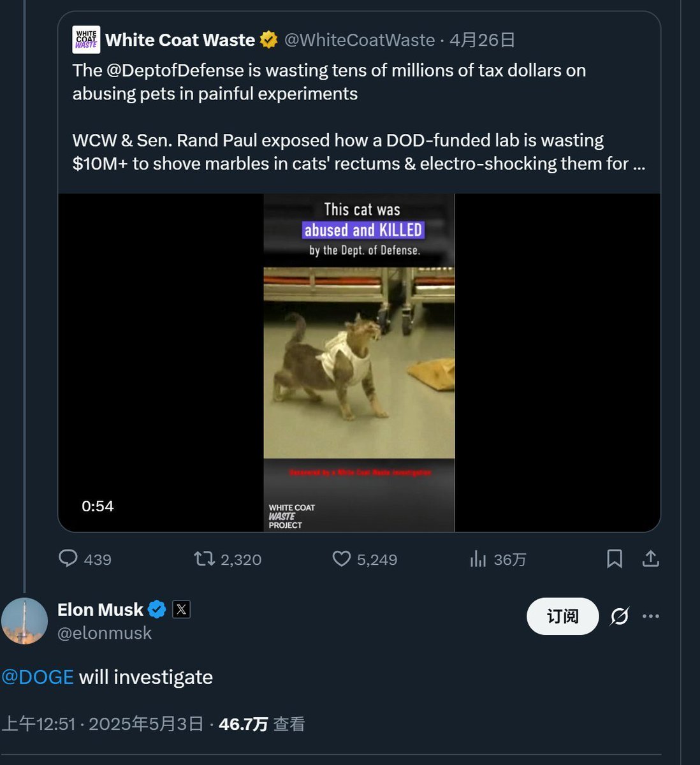700x765 pixels.
Task: Click the repost icon
Action: tap(204, 559)
